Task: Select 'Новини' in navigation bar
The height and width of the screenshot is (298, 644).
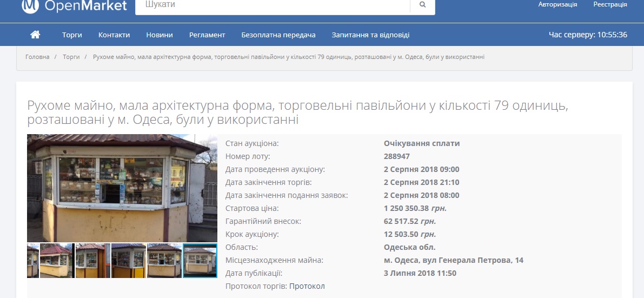Action: tap(160, 35)
